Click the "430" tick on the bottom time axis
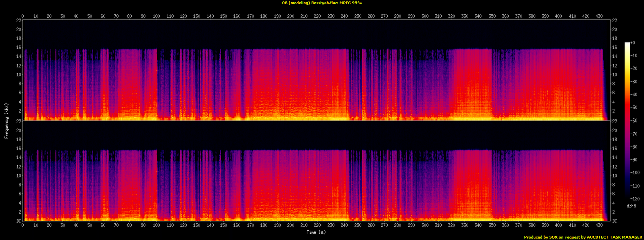 click(599, 226)
